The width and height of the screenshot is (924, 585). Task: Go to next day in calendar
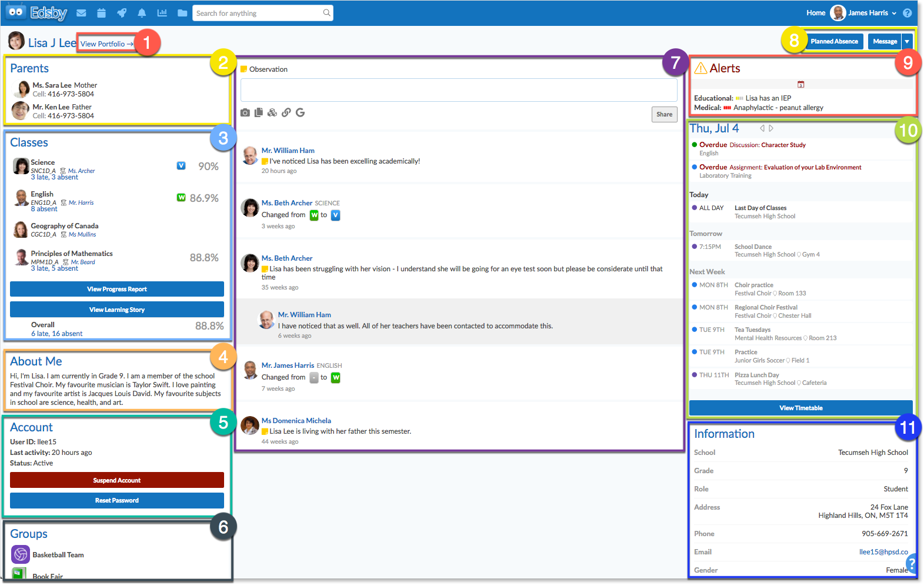(x=771, y=128)
